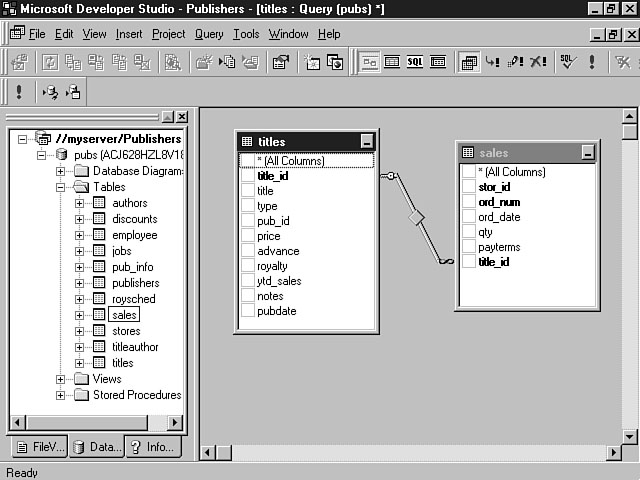
Task: Open the Tools menu
Action: pyautogui.click(x=246, y=34)
